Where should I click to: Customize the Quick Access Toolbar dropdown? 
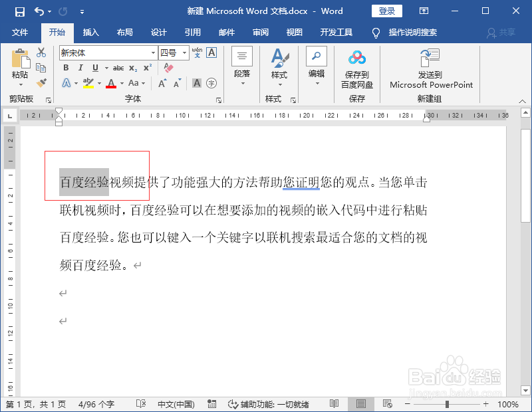82,12
